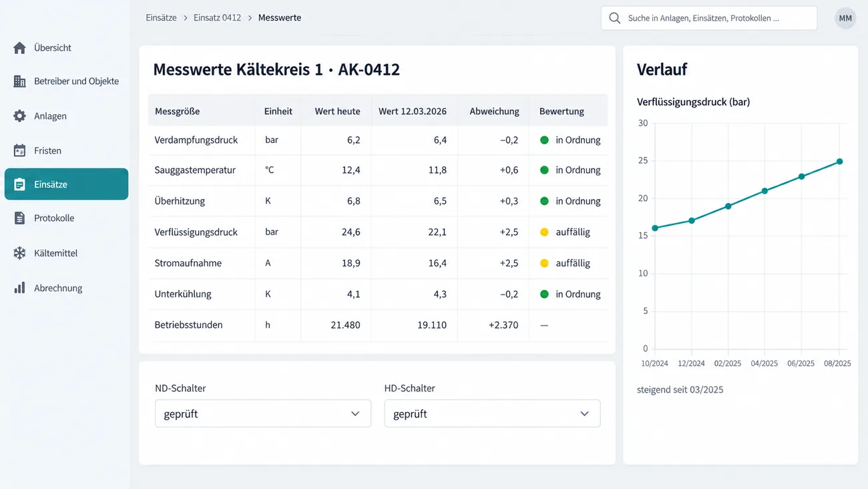The width and height of the screenshot is (868, 489).
Task: Click the building icon for Betreiber und Objekte
Action: [20, 81]
